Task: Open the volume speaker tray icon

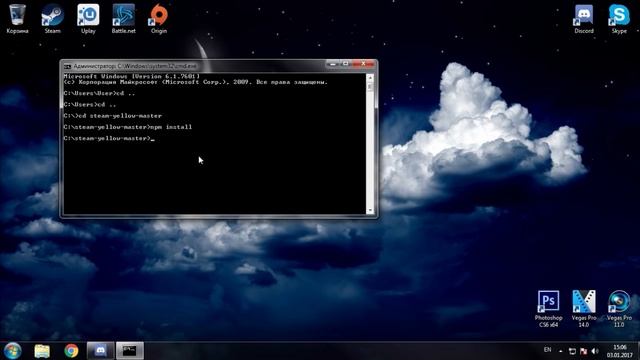Action: pyautogui.click(x=595, y=351)
